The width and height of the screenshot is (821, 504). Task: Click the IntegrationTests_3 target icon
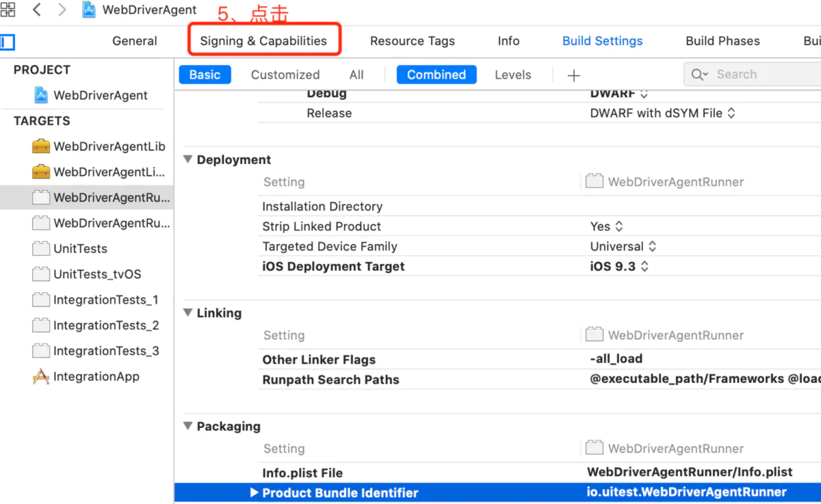tap(41, 351)
